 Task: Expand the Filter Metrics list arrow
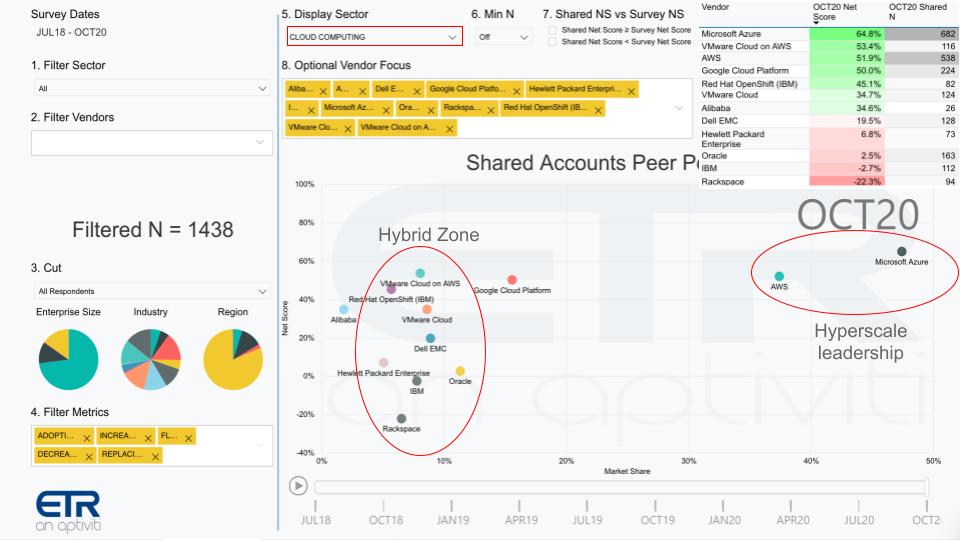[x=260, y=446]
